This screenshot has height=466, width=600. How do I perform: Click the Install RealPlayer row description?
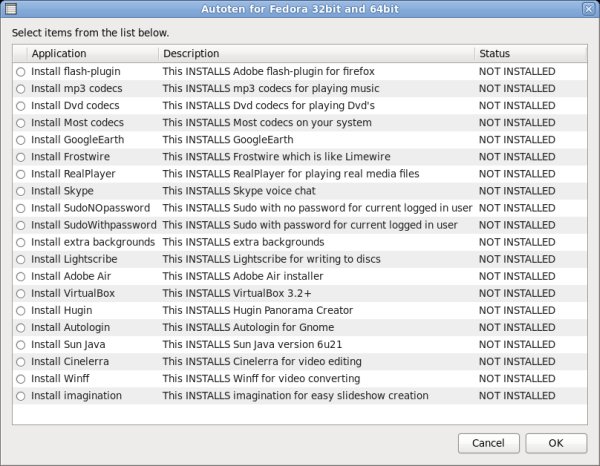290,174
